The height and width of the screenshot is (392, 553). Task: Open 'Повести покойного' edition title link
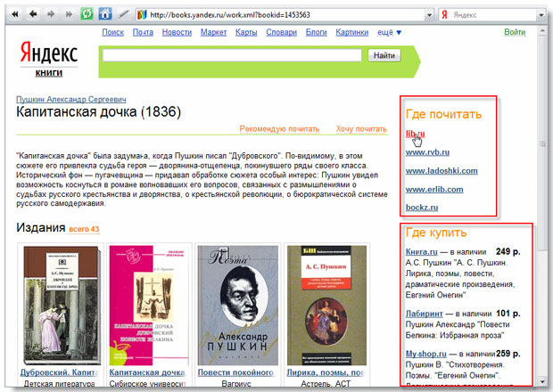(235, 372)
